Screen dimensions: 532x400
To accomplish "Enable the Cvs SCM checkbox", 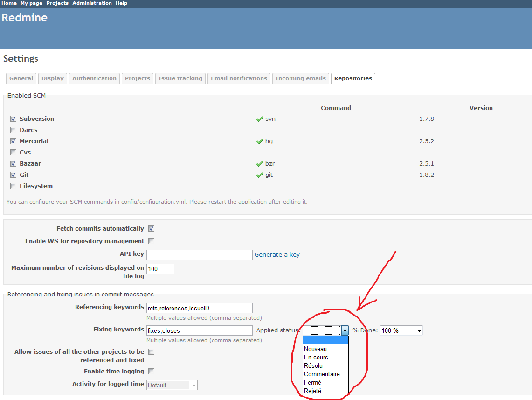I will (x=13, y=153).
